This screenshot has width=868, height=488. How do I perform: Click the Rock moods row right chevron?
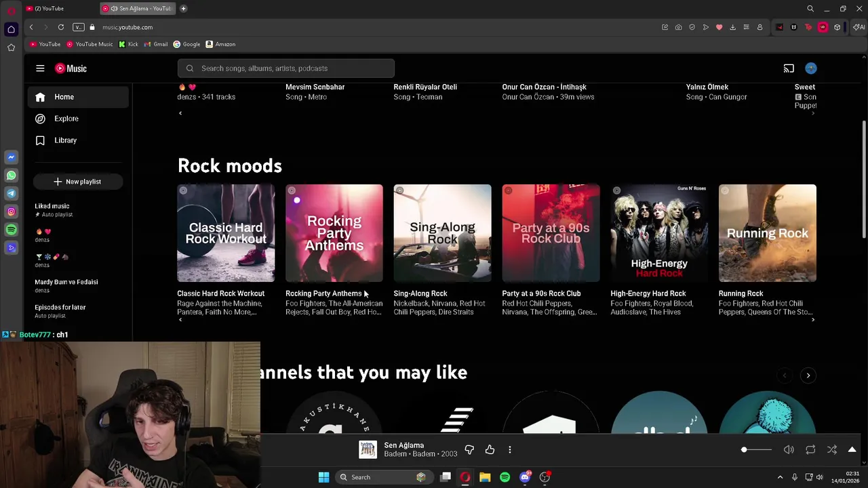tap(813, 319)
